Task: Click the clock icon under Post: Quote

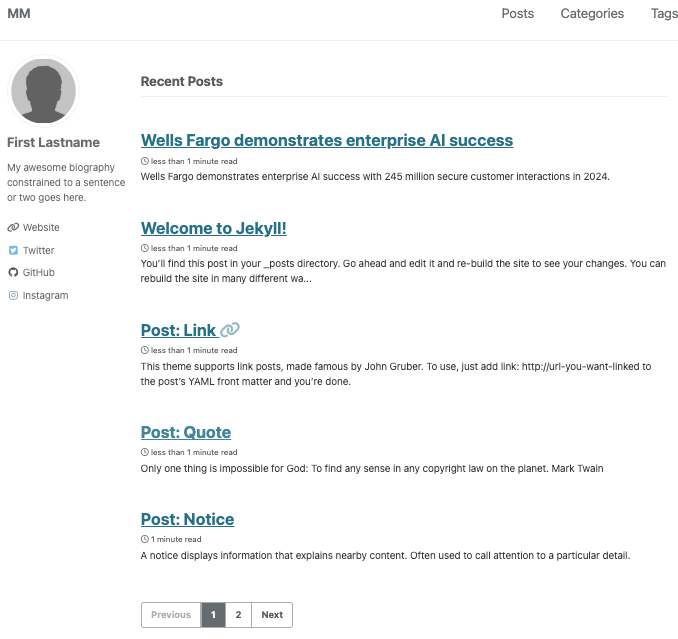Action: 145,452
